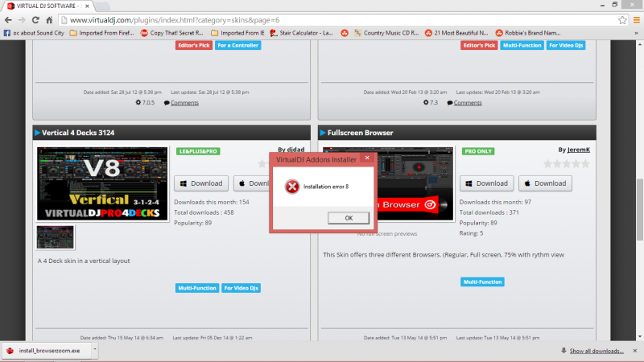Click OK in Installation error dialog

click(x=349, y=218)
